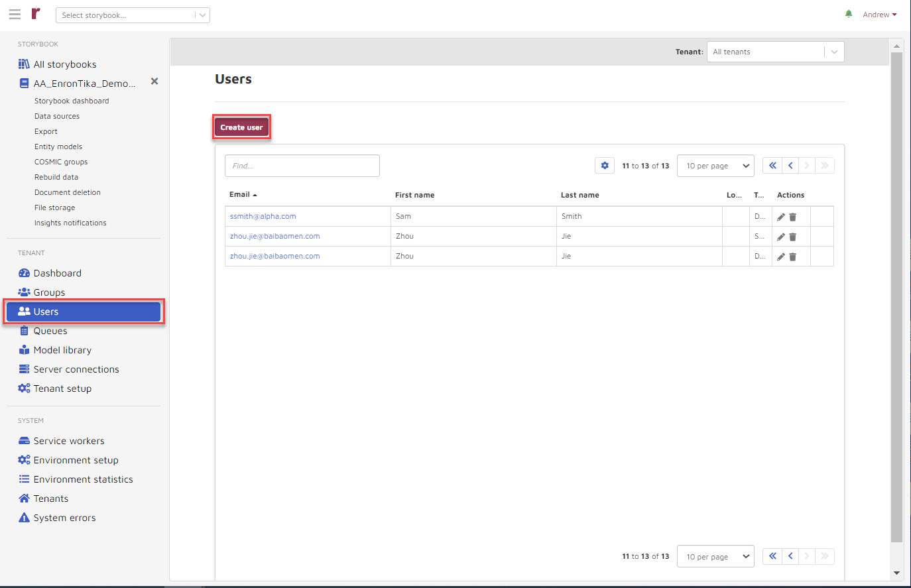Navigate to Entity models
Screen dimensions: 911x588
[x=58, y=147]
